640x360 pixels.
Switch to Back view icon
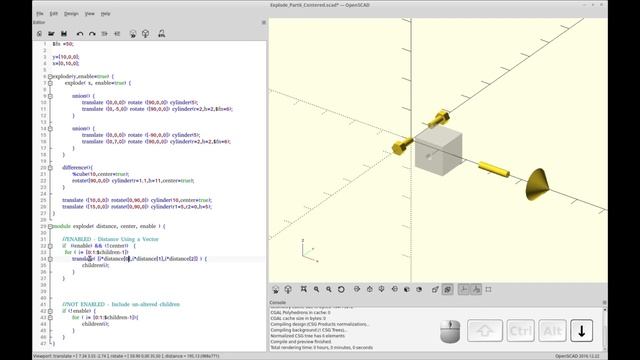[x=419, y=289]
